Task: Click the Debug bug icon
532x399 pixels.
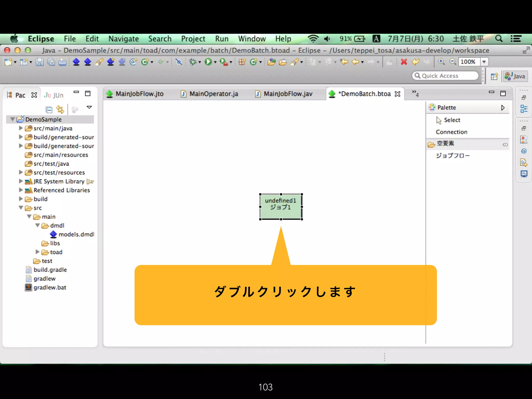Action: click(x=192, y=62)
